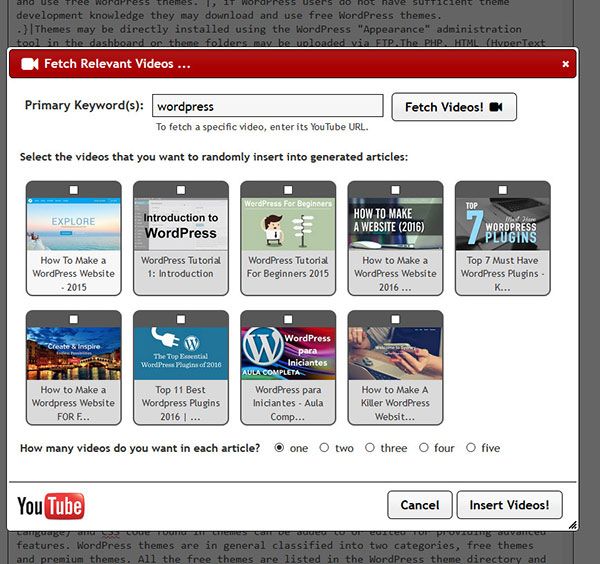
Task: Click the 'WordPress For Beginners' cartoon thumbnail
Action: [288, 224]
